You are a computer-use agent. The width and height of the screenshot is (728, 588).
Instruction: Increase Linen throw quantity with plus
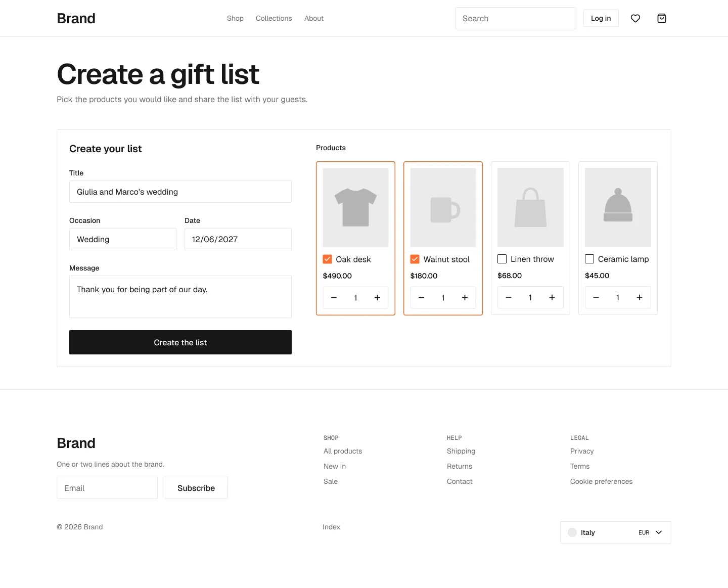pyautogui.click(x=552, y=297)
